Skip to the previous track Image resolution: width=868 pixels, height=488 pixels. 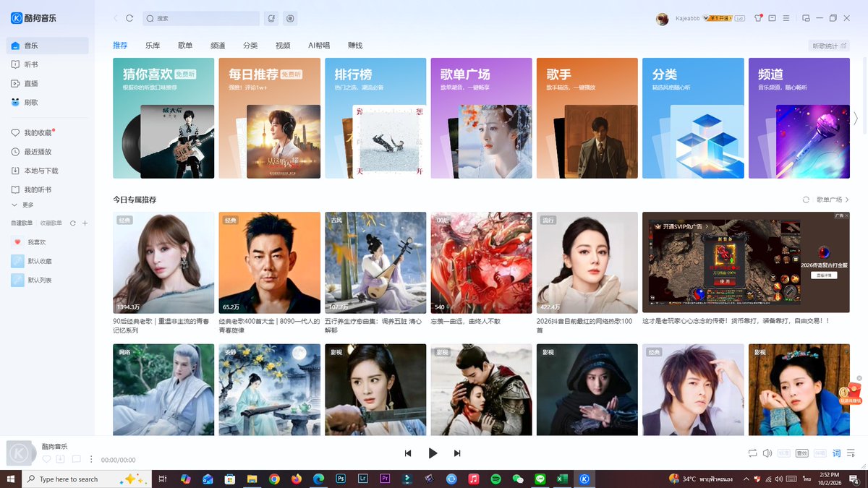(x=408, y=453)
